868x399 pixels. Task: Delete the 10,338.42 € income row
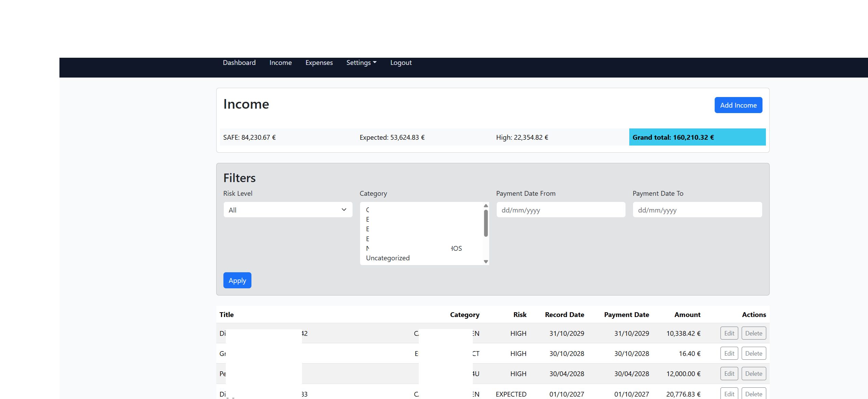point(753,333)
